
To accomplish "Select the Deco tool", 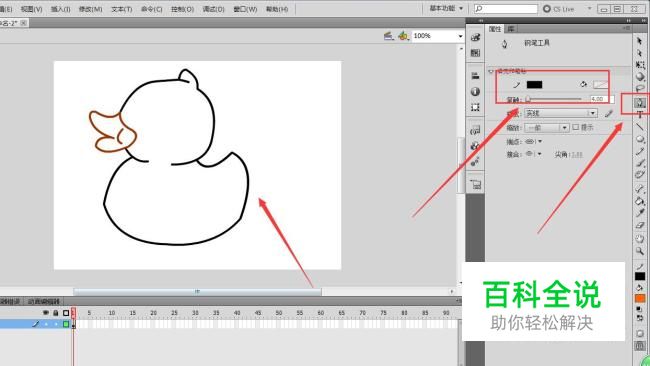I will [640, 175].
